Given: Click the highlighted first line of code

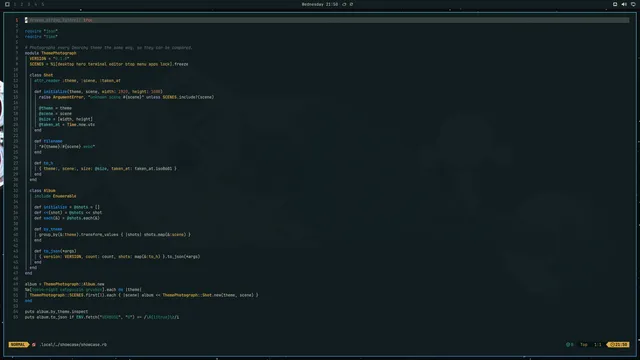Looking at the screenshot, I should 327,20.
